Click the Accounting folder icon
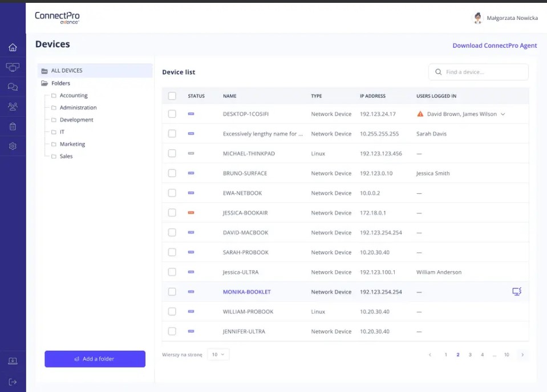Screen dimensions: 547x392 click(x=54, y=96)
